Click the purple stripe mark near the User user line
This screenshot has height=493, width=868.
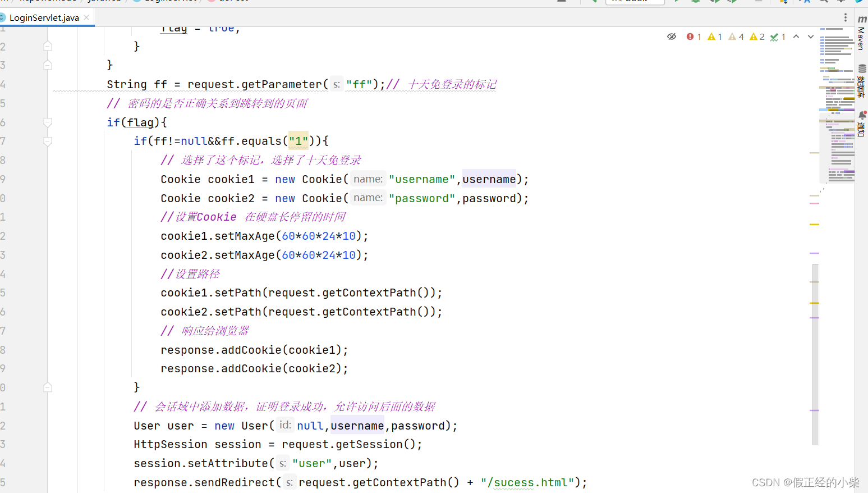coord(814,410)
